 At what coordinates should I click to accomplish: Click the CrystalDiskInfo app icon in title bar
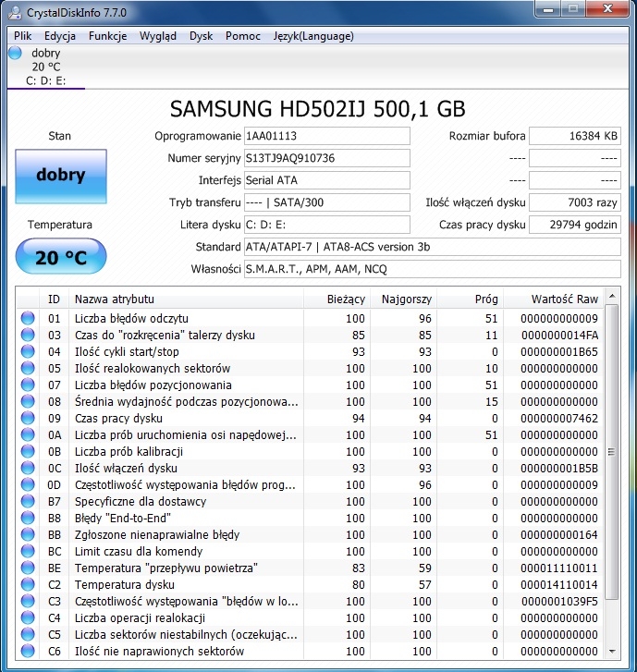pos(15,12)
